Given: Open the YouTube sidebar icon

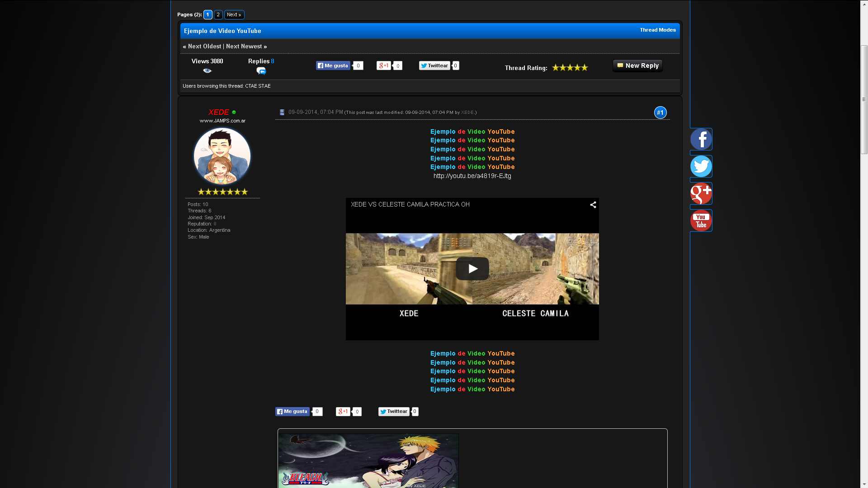Looking at the screenshot, I should [701, 221].
